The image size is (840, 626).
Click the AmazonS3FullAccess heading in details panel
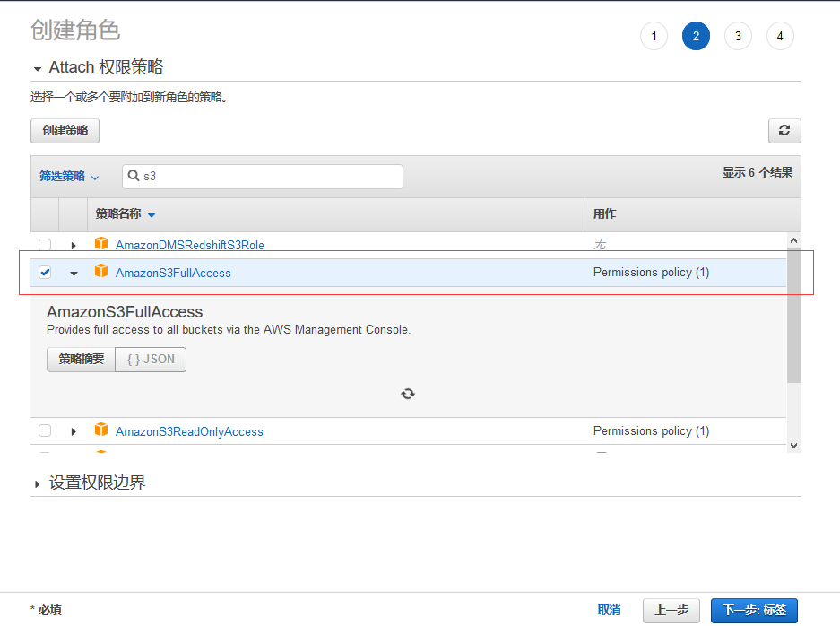[x=125, y=312]
